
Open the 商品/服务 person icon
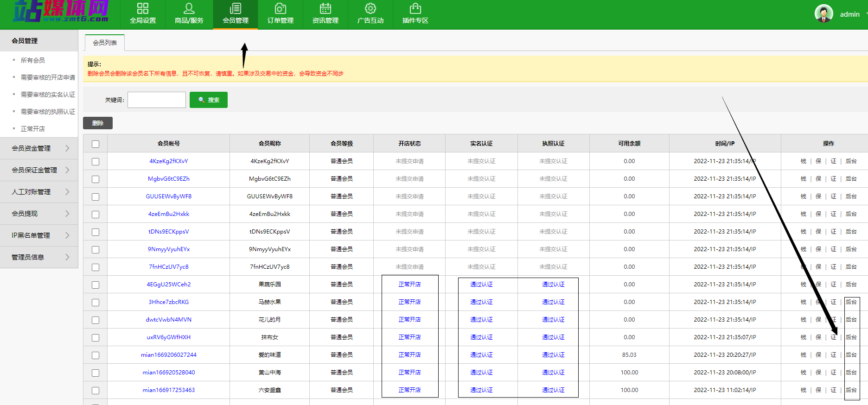pos(189,8)
